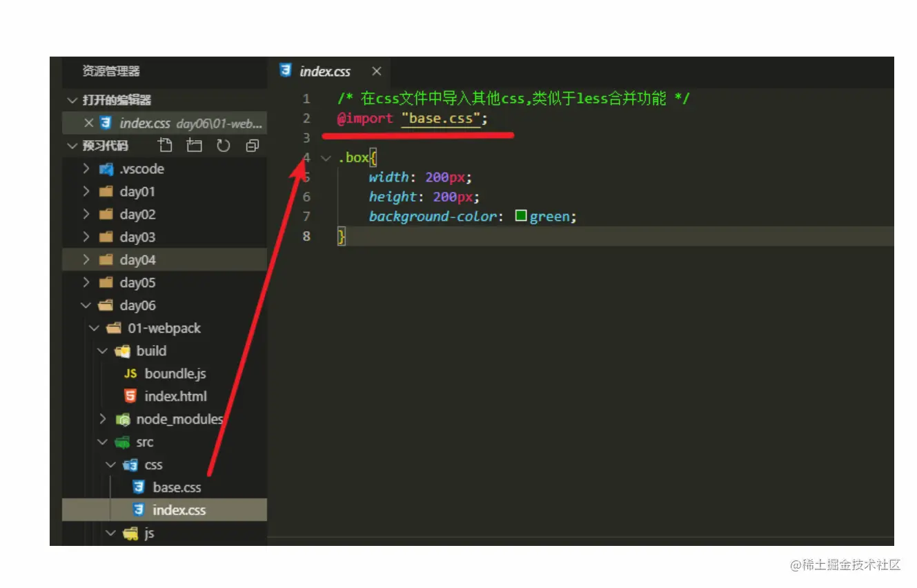Collapse the 预习代码 workspace section
Viewport: 917px width, 588px height.
72,146
